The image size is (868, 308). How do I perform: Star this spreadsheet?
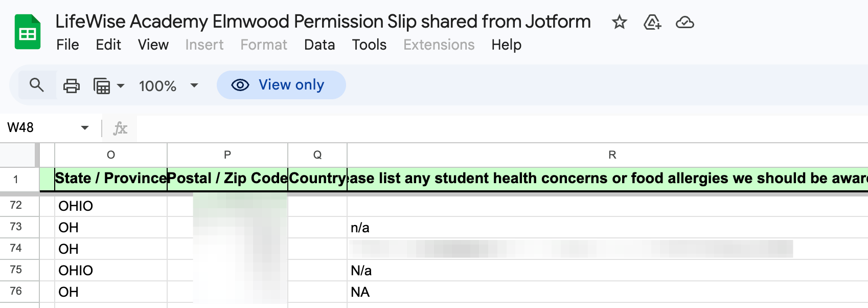(x=619, y=23)
